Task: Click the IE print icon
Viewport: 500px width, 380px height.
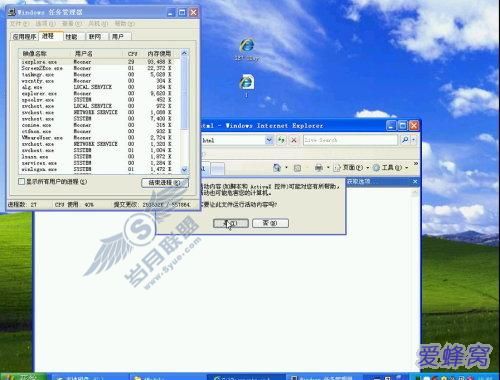Action: 319,168
